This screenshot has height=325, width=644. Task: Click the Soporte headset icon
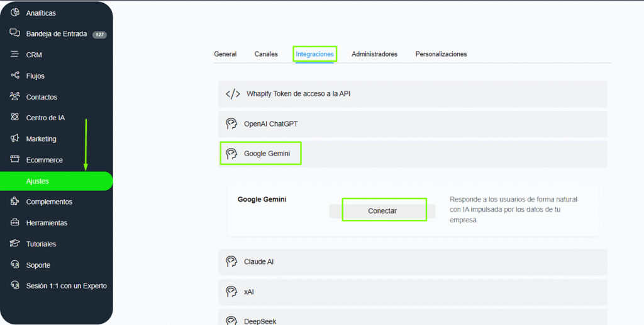[x=15, y=265]
